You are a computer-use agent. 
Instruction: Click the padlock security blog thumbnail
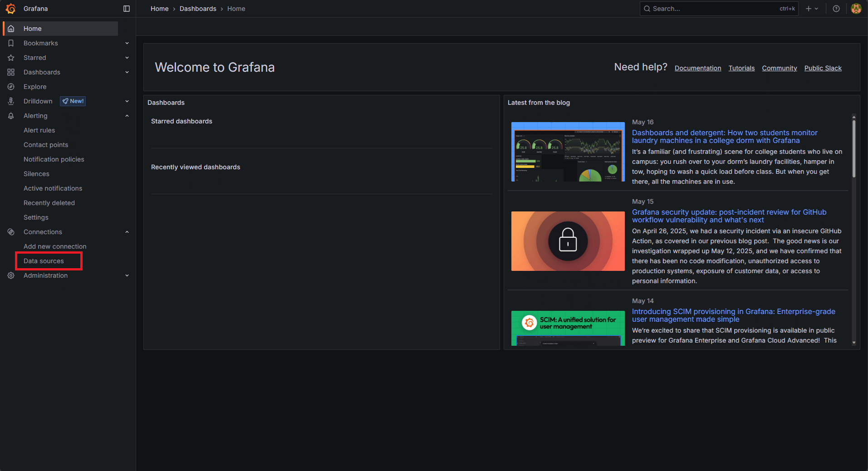pyautogui.click(x=568, y=241)
